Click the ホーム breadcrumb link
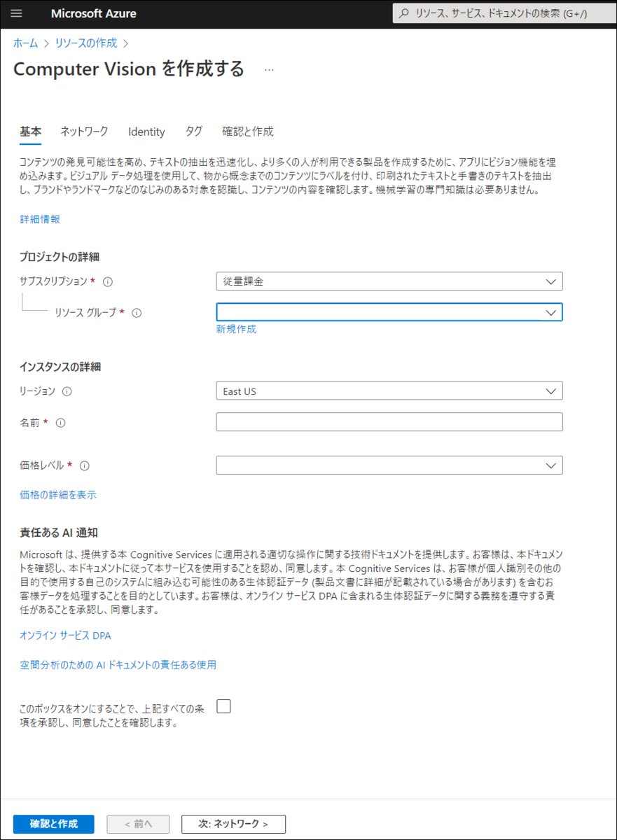This screenshot has width=617, height=840. pos(26,43)
